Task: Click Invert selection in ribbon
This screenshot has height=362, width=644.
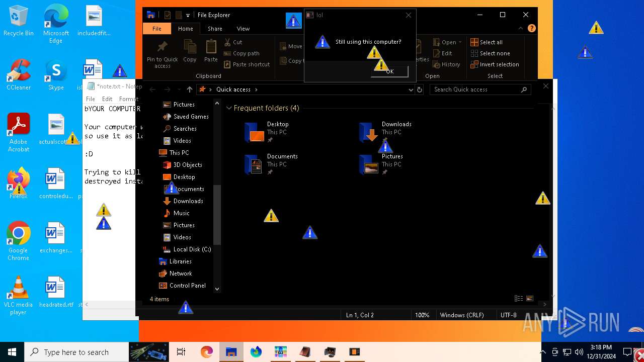Action: coord(495,64)
